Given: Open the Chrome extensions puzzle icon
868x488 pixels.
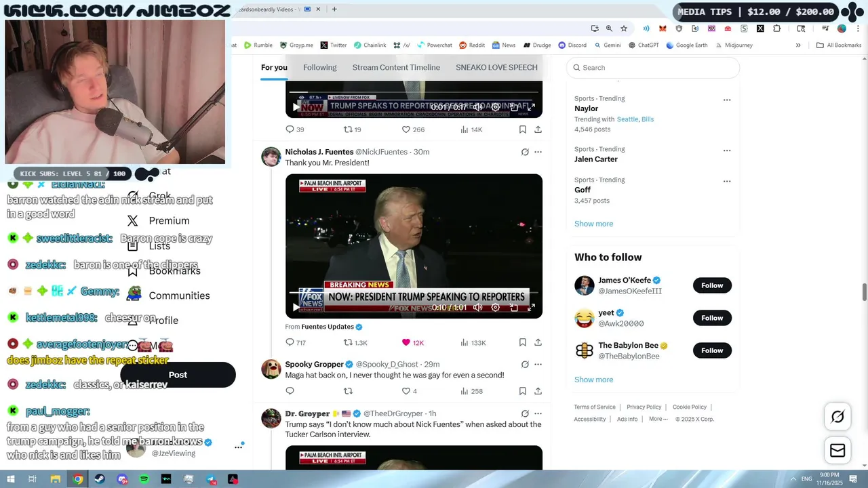Looking at the screenshot, I should point(777,28).
